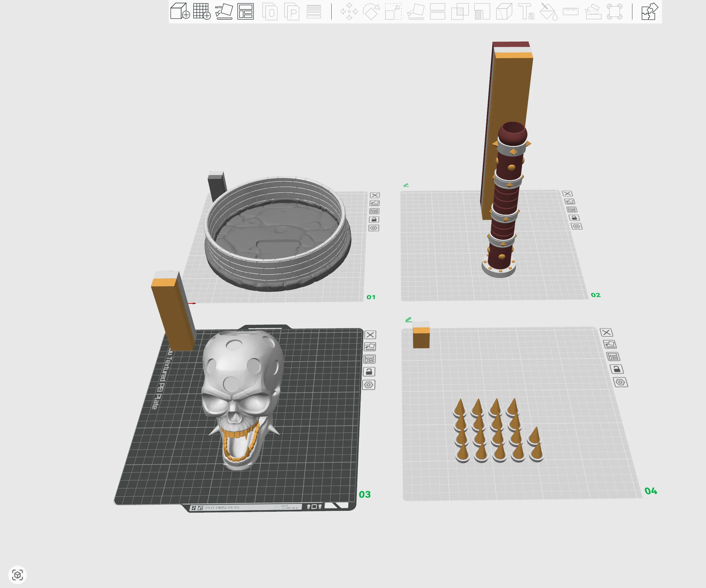Open the Mesh boolean tool
706x588 pixels.
point(460,12)
